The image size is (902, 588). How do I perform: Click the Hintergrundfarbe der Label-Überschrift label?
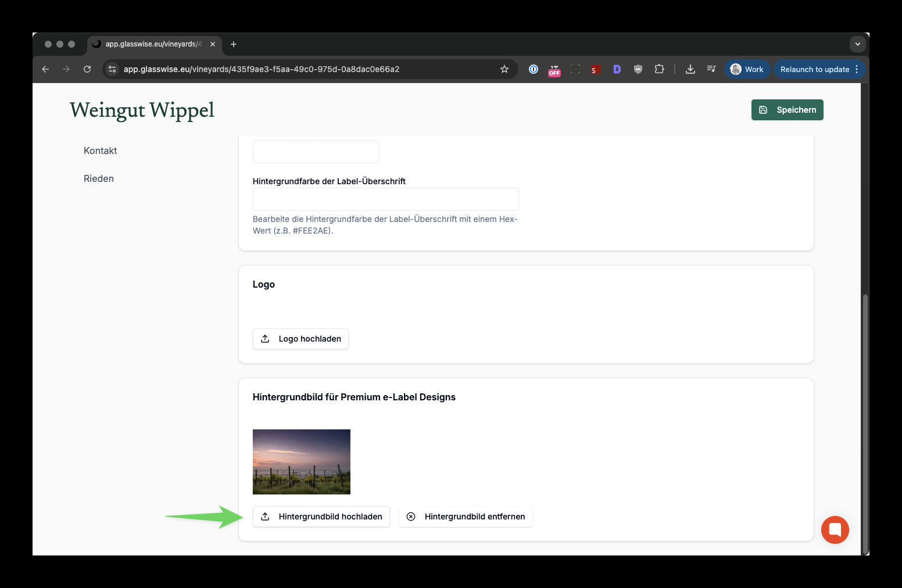point(329,181)
